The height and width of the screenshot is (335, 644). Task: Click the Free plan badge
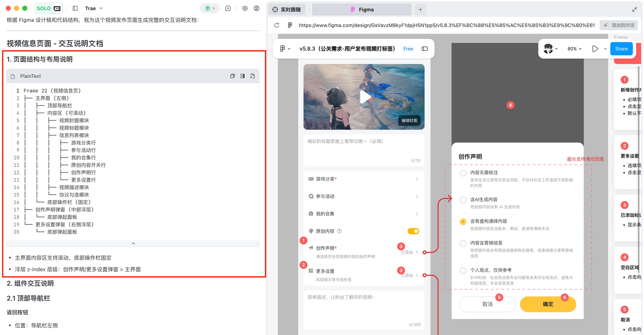pos(408,49)
